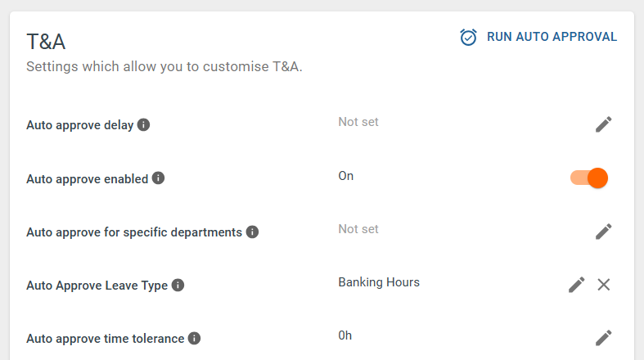The height and width of the screenshot is (360, 644).
Task: Click the Banking Hours value text
Action: 379,282
